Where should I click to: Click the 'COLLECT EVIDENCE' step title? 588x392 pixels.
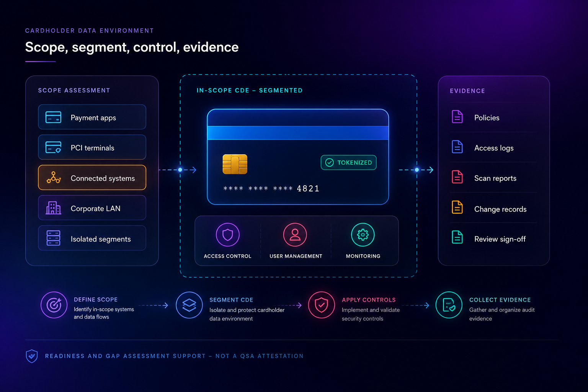point(500,300)
